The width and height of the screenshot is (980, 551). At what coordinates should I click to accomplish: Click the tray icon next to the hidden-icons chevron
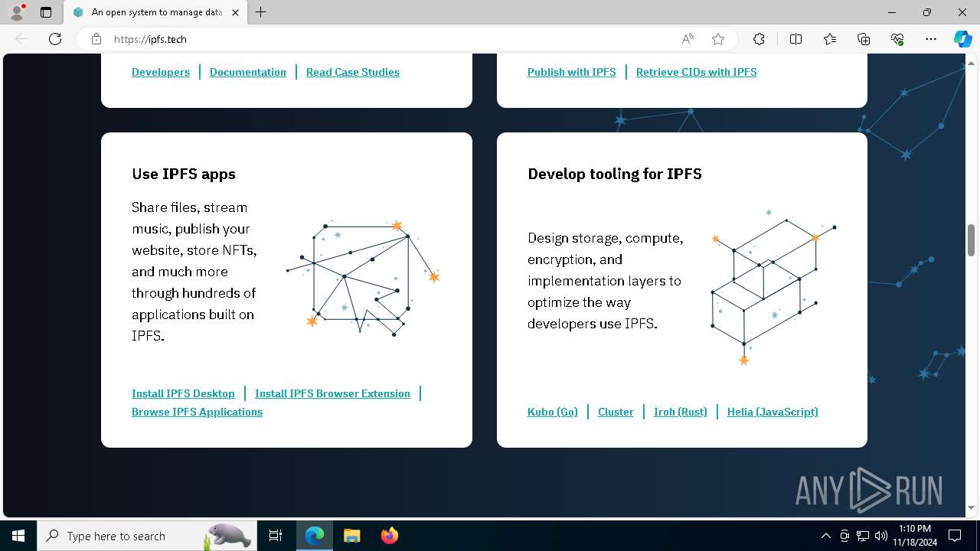pos(844,536)
